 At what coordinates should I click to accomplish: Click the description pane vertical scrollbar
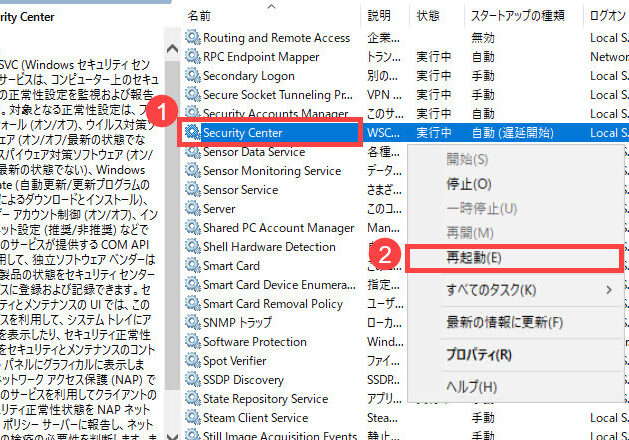173,220
